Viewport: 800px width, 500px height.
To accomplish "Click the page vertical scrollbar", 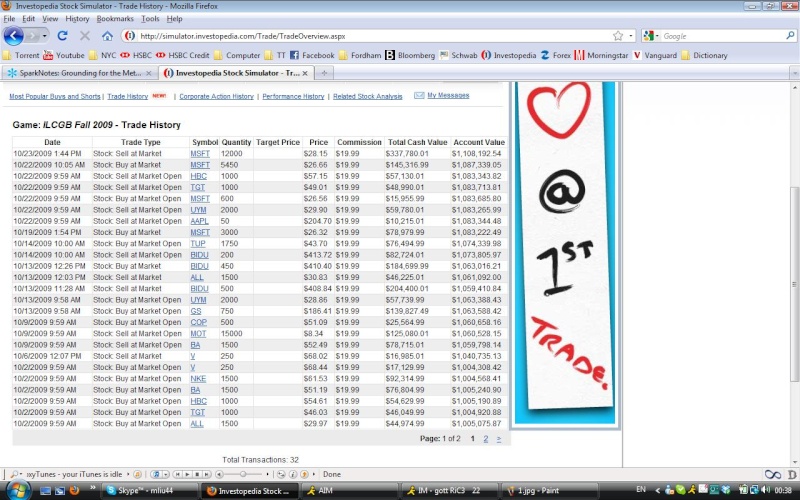I will (x=794, y=284).
